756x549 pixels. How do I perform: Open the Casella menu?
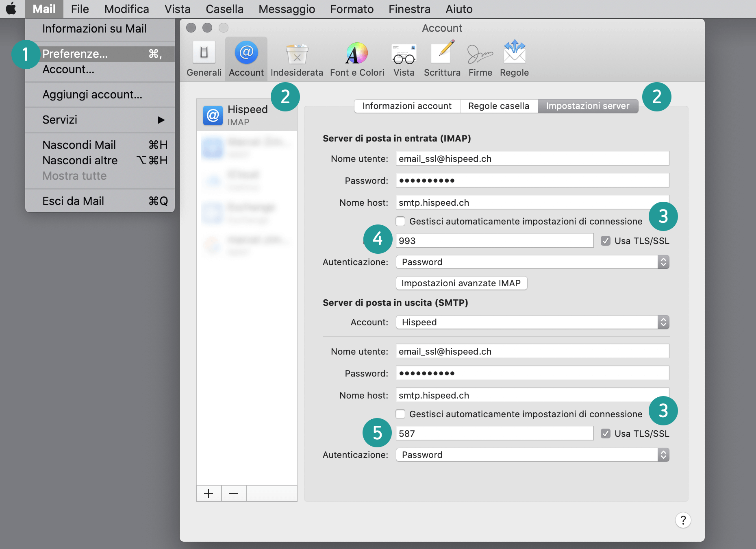coord(224,9)
